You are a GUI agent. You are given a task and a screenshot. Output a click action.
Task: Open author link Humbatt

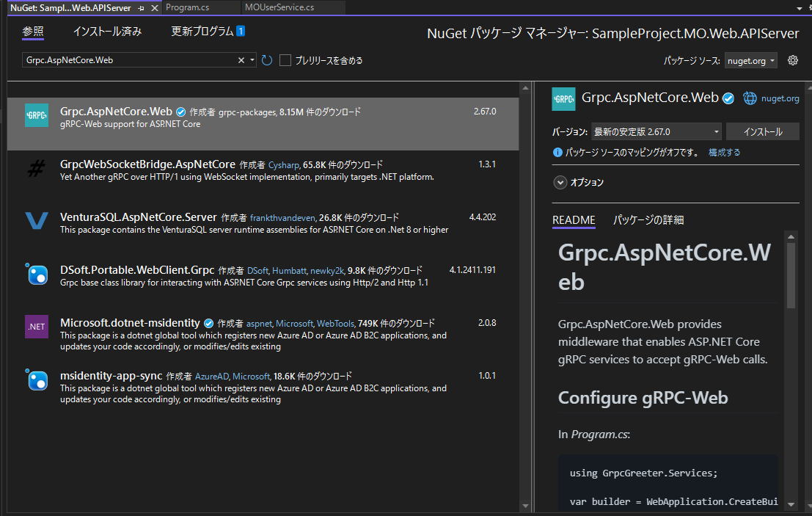point(289,271)
